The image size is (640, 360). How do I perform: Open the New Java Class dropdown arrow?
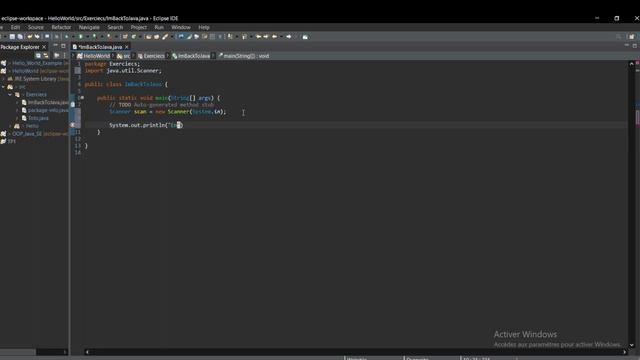140,37
